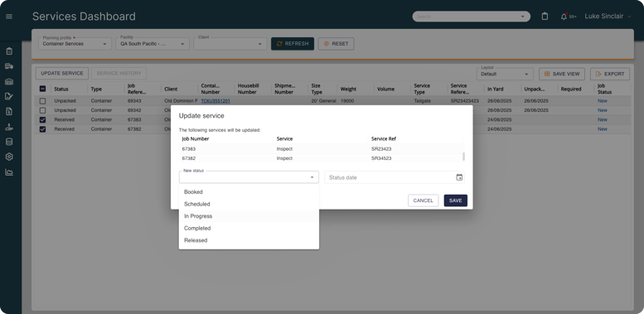644x314 pixels.
Task: Open the invoice document icon in sidebar
Action: pos(9,111)
